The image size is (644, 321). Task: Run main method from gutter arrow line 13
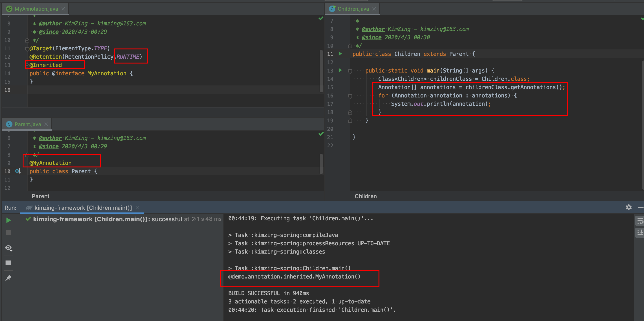coord(340,70)
